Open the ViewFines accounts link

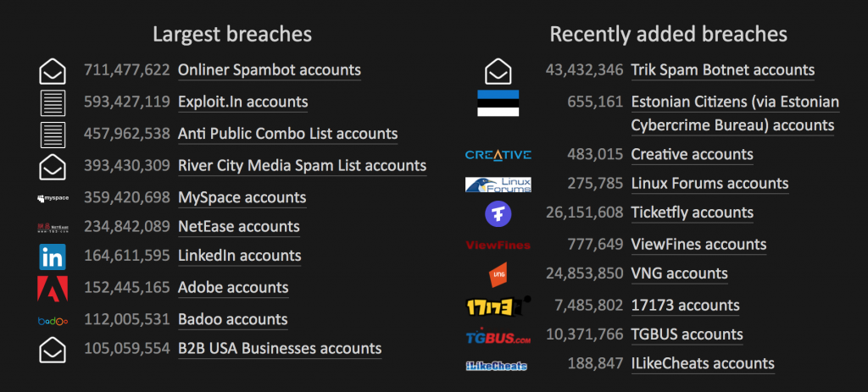(698, 245)
